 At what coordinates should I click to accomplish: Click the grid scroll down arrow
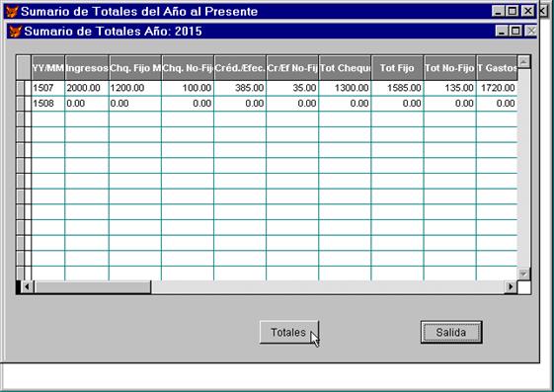click(x=523, y=274)
